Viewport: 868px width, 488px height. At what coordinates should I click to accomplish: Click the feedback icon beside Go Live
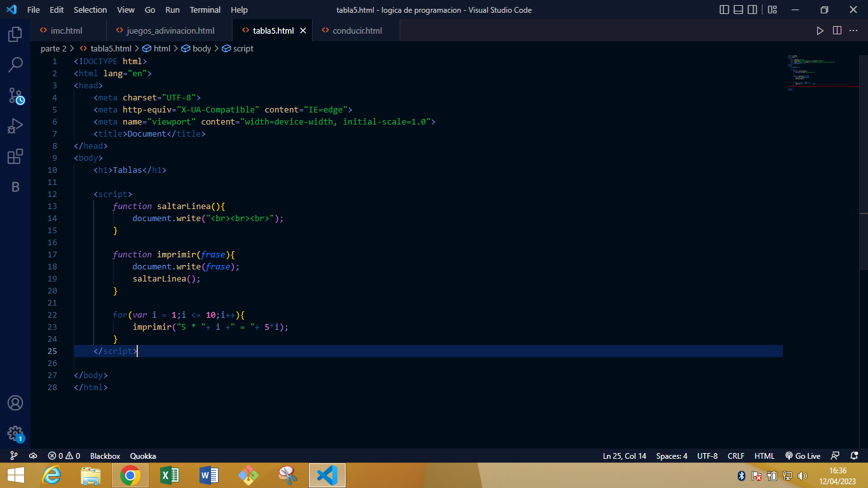point(835,456)
